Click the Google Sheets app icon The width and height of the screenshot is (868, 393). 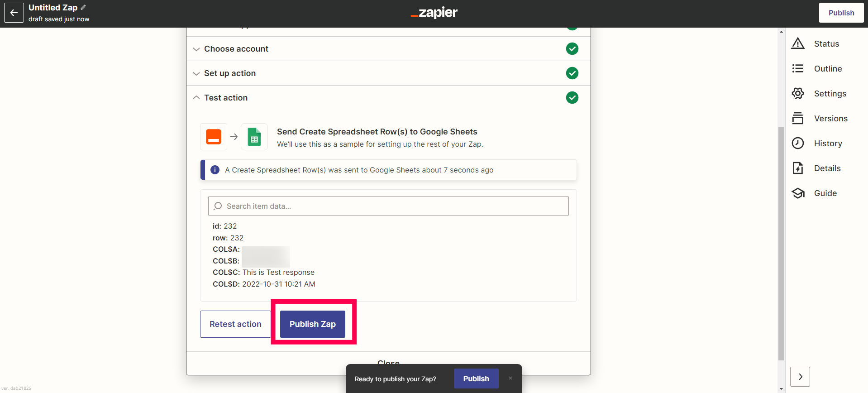(x=254, y=137)
